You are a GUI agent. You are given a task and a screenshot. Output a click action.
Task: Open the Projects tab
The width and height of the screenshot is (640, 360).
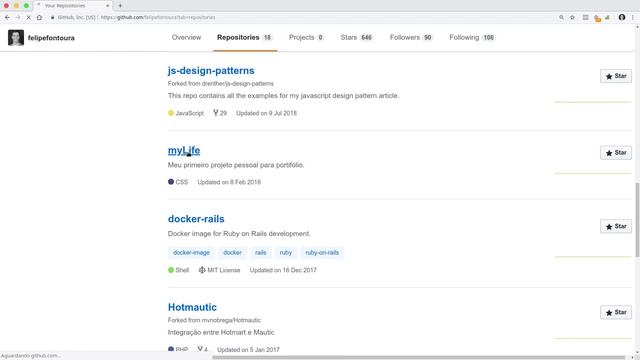(306, 38)
